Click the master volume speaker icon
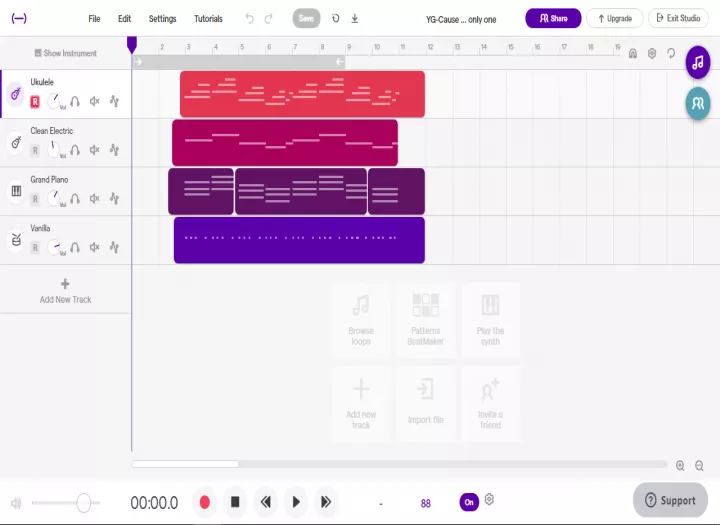Image resolution: width=720 pixels, height=525 pixels. tap(16, 503)
